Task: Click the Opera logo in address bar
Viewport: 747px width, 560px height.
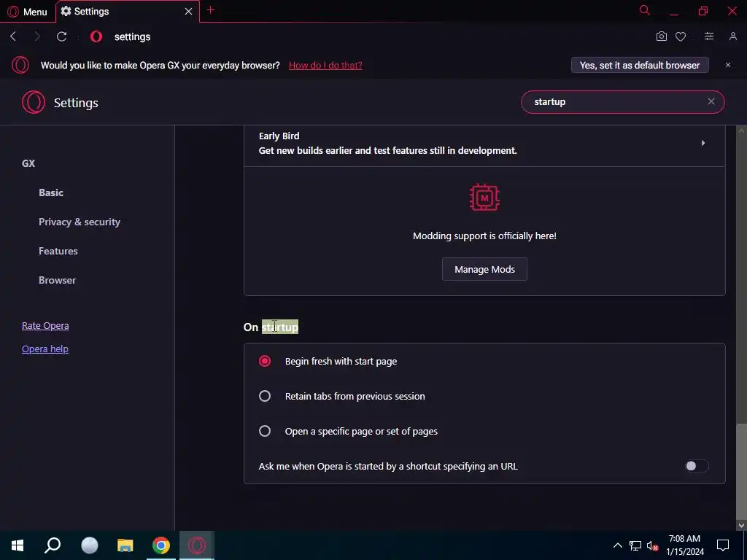Action: point(96,36)
